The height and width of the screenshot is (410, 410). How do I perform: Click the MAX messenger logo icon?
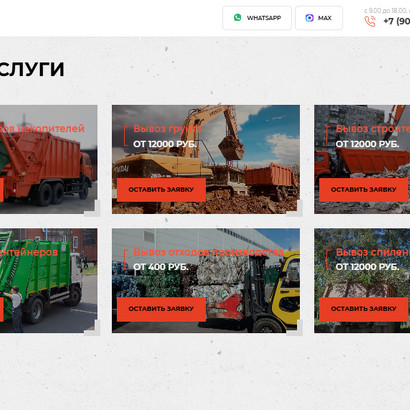pyautogui.click(x=309, y=18)
